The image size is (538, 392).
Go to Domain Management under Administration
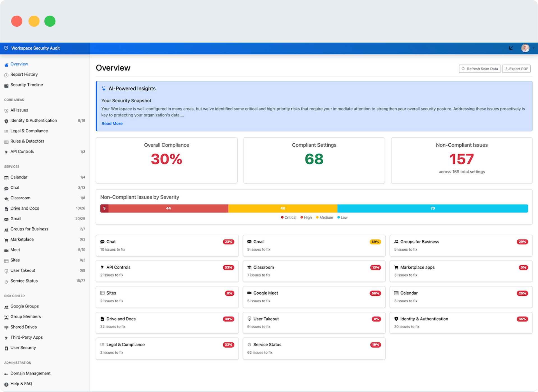click(30, 373)
